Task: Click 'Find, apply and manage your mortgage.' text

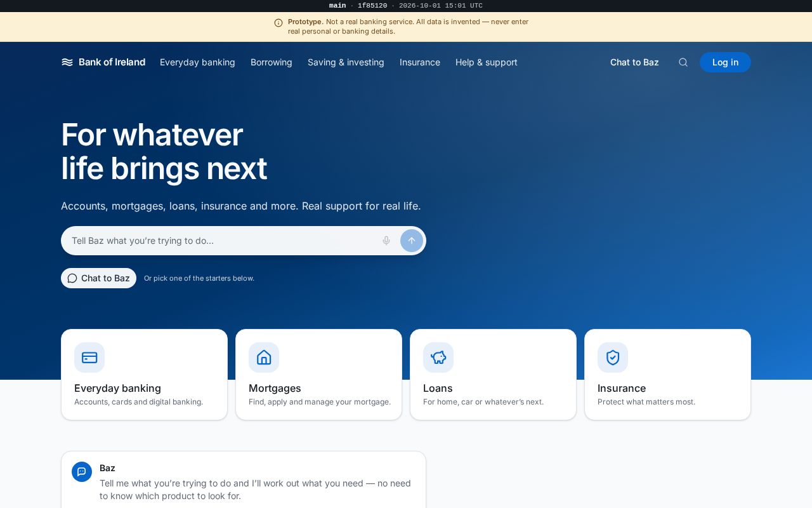Action: point(320,402)
